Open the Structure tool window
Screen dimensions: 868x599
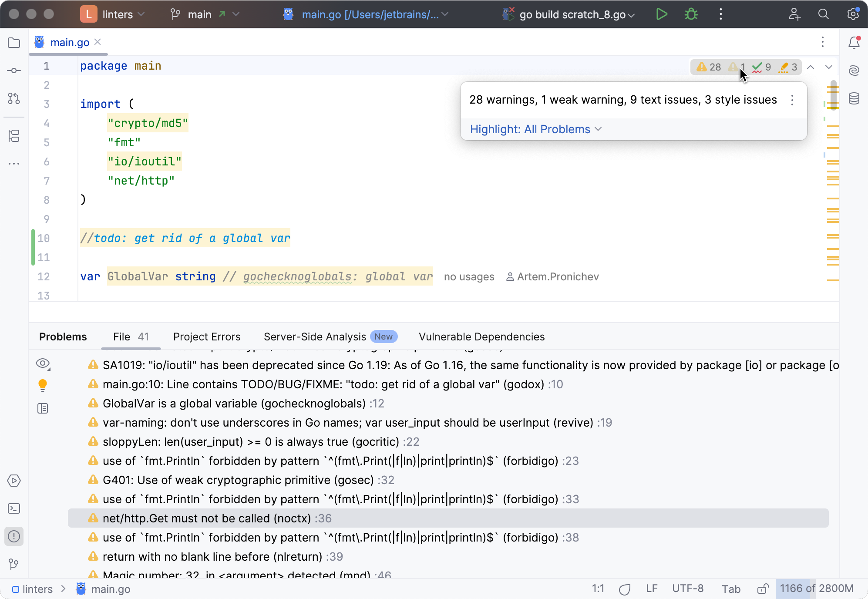click(14, 136)
